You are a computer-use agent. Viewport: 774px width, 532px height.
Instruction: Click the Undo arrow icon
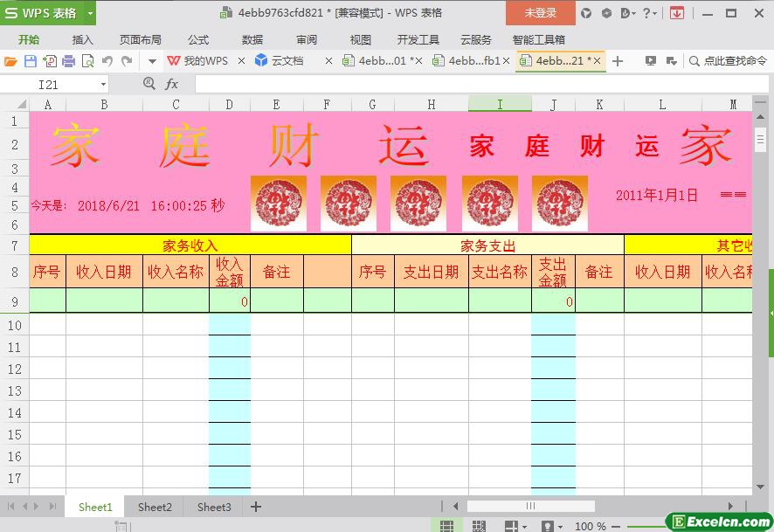point(107,61)
